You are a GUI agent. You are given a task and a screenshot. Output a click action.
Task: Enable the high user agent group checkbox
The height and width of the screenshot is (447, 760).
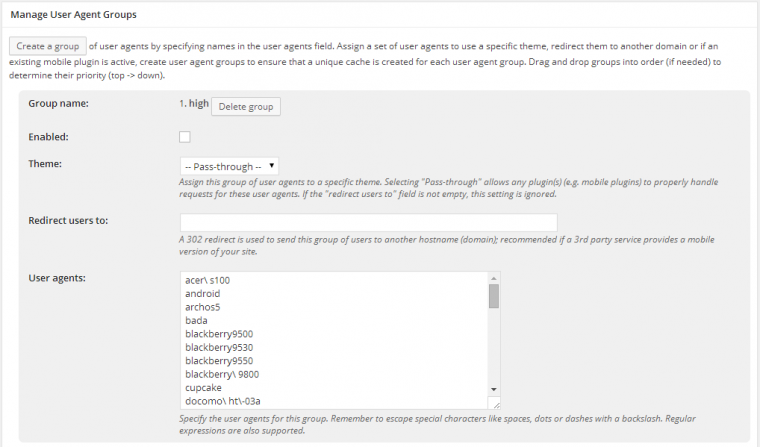point(185,137)
